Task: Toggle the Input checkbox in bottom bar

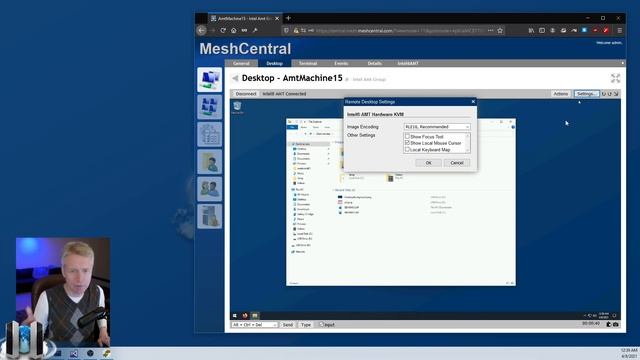Action: click(x=321, y=324)
